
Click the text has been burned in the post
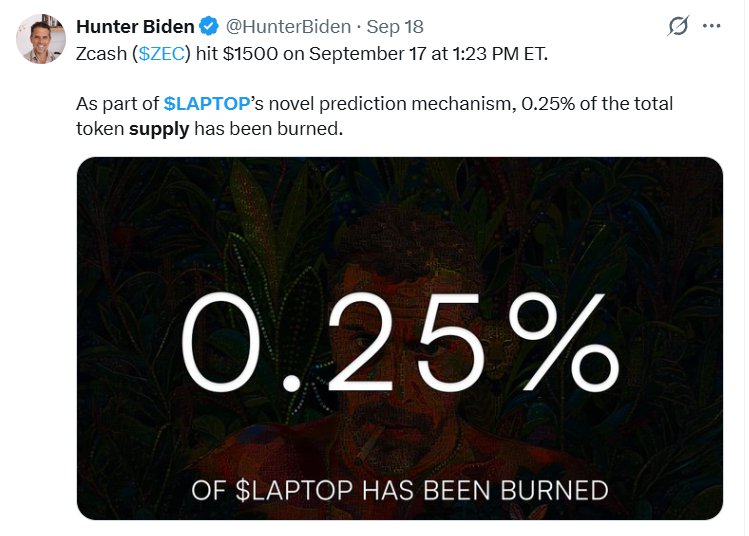click(x=268, y=129)
